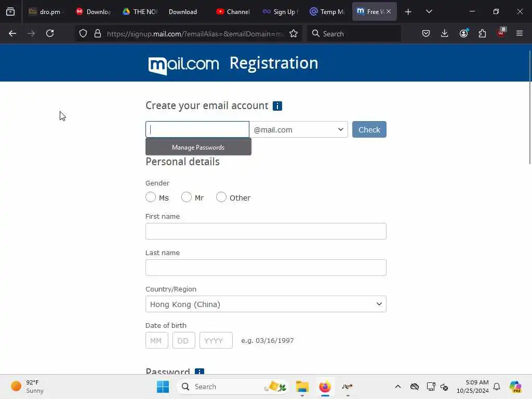This screenshot has width=532, height=399.
Task: Open the display/cast tray icon
Action: (431, 387)
